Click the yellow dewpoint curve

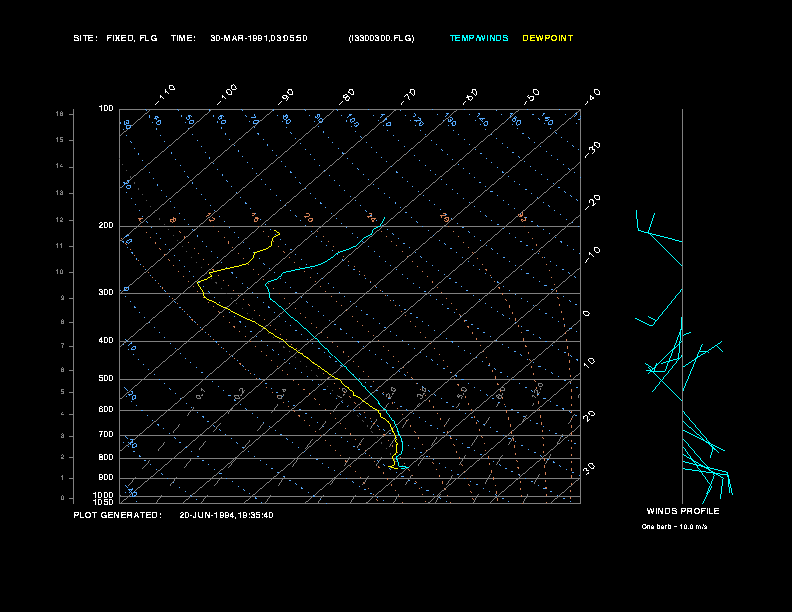[283, 341]
